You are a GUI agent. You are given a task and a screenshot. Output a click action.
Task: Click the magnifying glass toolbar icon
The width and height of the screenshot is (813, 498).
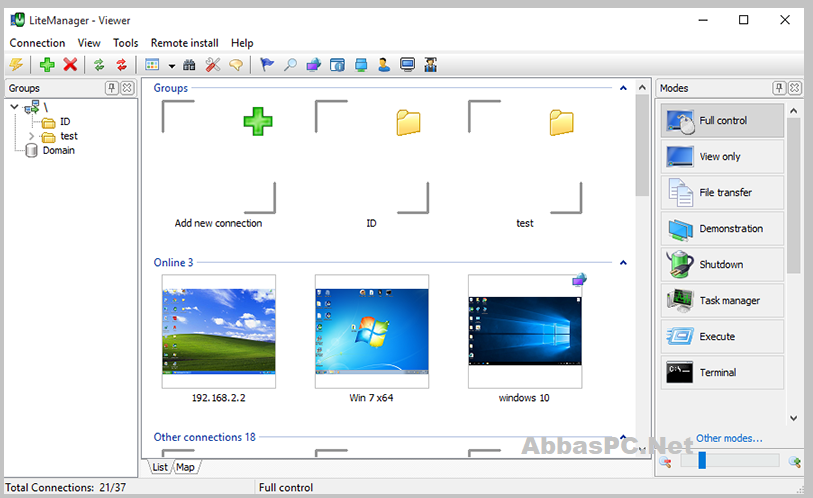click(x=290, y=65)
